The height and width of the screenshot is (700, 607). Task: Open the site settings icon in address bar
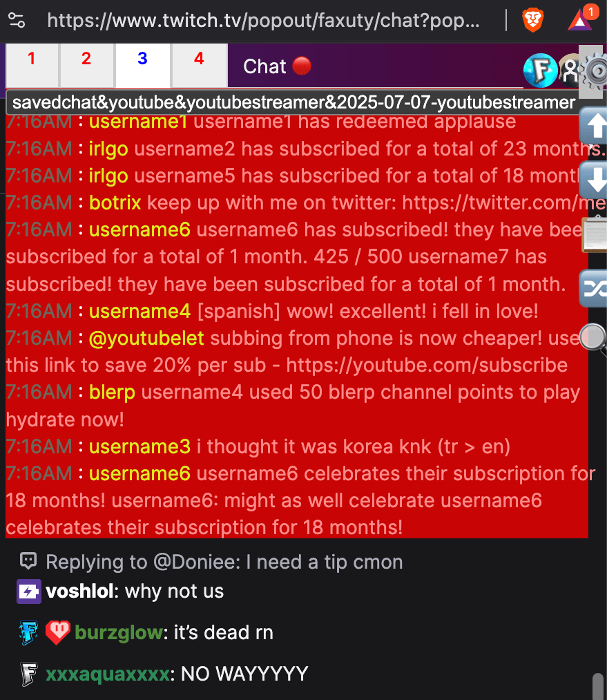[17, 21]
